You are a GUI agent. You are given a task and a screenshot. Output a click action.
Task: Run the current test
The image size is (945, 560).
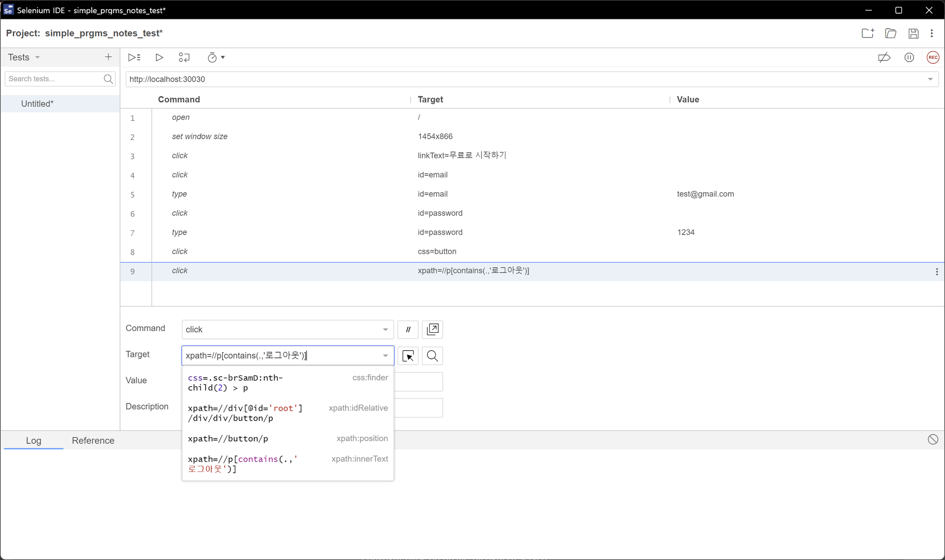(159, 57)
